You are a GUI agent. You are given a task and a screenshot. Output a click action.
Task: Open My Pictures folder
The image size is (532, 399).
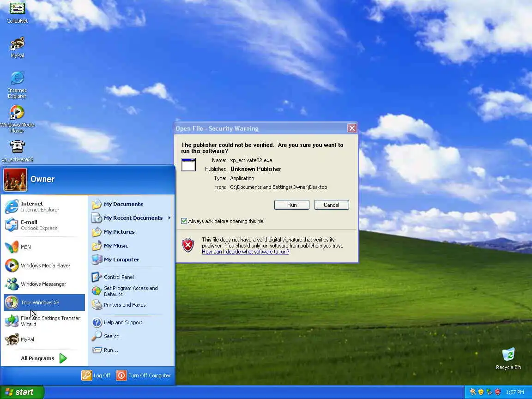coord(131,232)
